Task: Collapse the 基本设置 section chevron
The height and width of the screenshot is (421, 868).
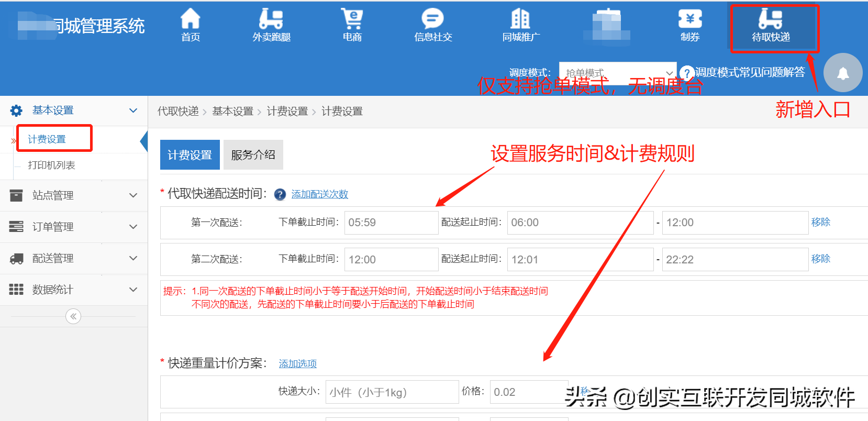Action: (x=133, y=110)
